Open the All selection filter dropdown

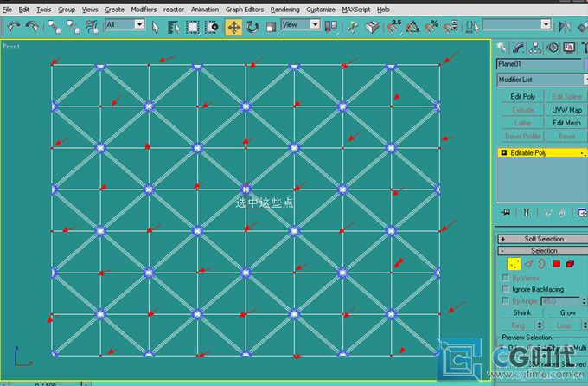139,25
